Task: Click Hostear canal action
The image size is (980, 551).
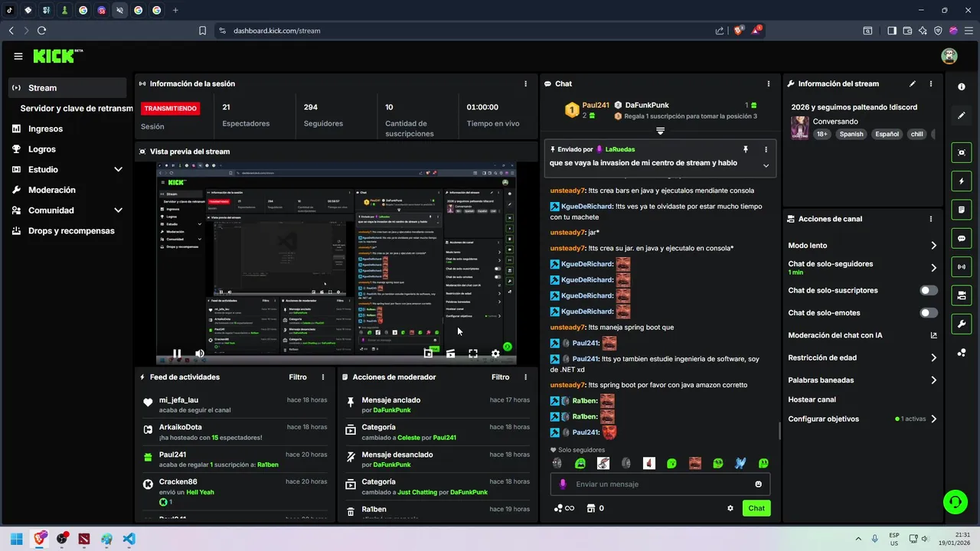Action: click(x=812, y=399)
